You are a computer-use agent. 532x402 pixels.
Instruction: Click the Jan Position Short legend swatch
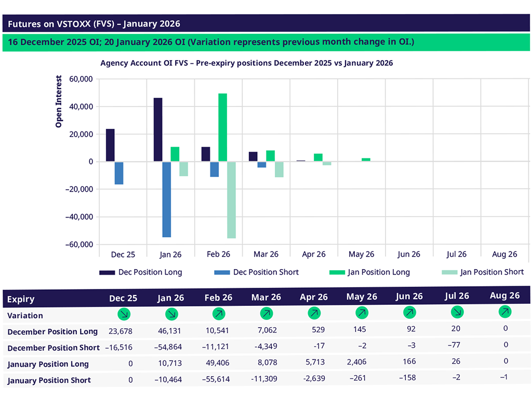pyautogui.click(x=449, y=272)
